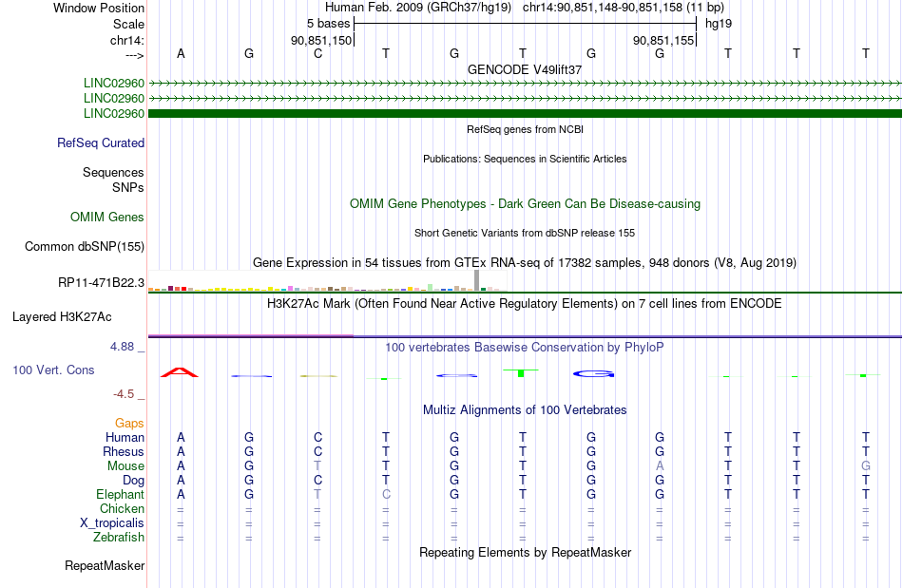The image size is (903, 588).
Task: Click the ---> strand direction label
Action: tap(135, 55)
